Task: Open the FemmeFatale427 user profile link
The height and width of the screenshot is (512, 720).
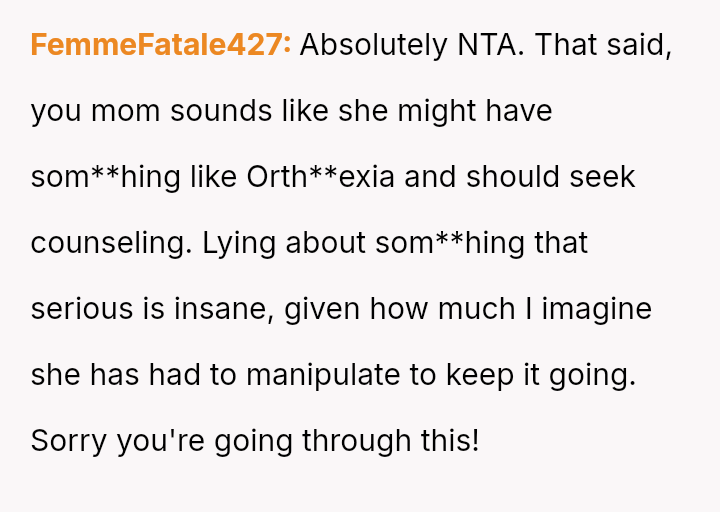Action: point(160,45)
